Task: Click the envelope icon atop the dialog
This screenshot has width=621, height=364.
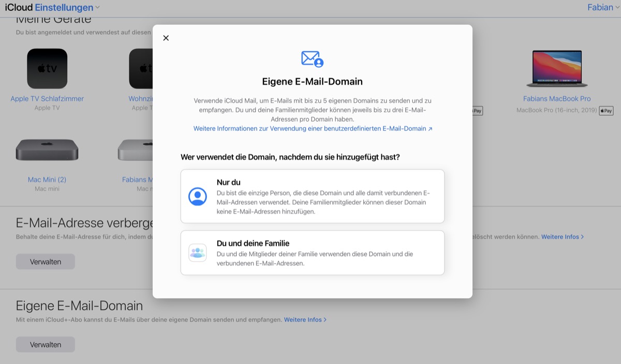Action: point(312,59)
